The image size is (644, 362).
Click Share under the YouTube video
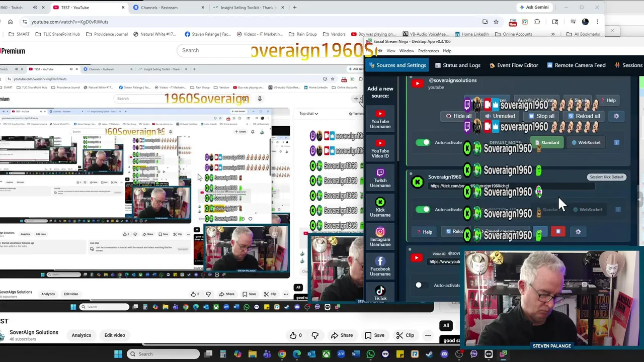[x=342, y=335]
